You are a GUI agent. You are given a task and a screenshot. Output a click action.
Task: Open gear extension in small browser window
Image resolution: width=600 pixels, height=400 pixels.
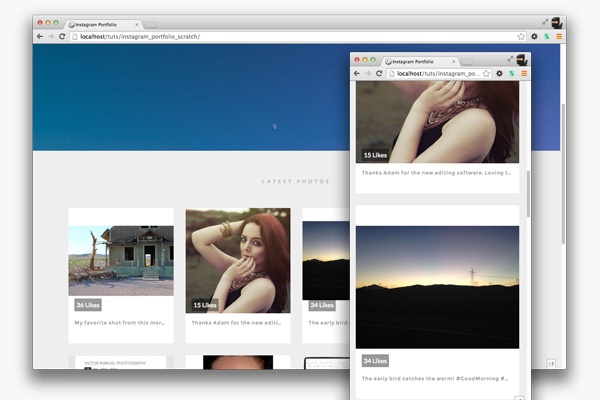click(499, 73)
